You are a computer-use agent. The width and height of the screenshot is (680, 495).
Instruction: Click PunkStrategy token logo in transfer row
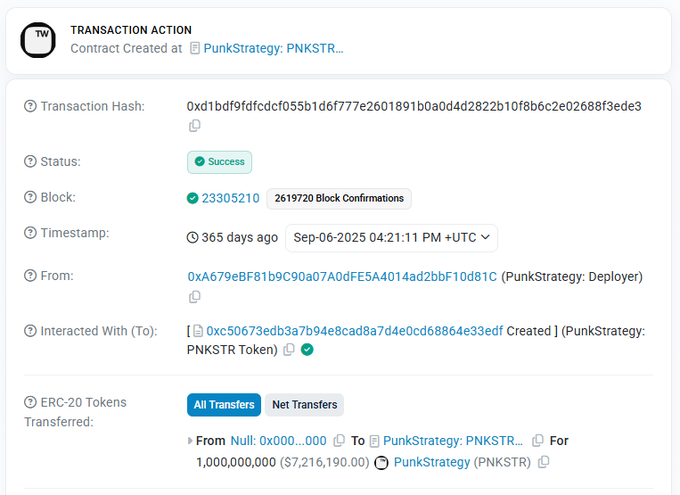[x=381, y=463]
